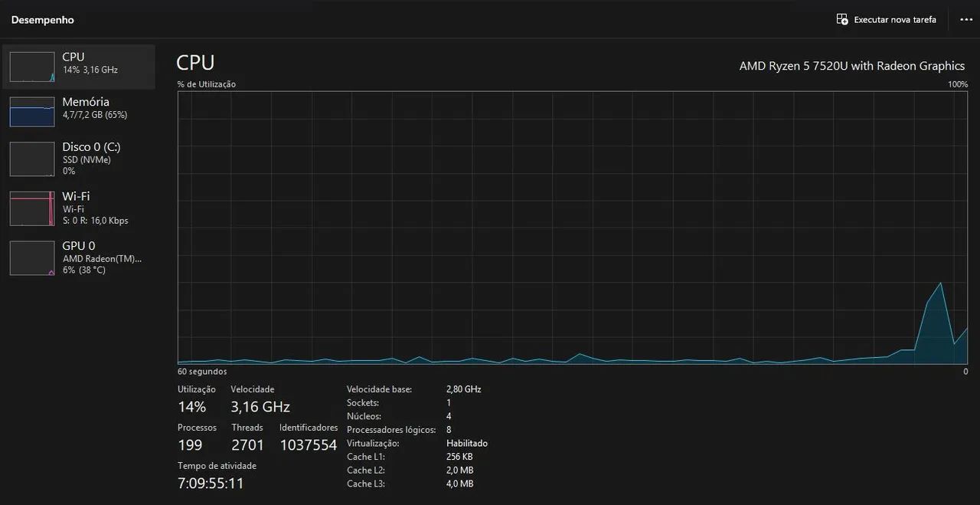Screen dimensions: 980x505
Task: Click the Executar nova tarefa icon
Action: coord(842,19)
